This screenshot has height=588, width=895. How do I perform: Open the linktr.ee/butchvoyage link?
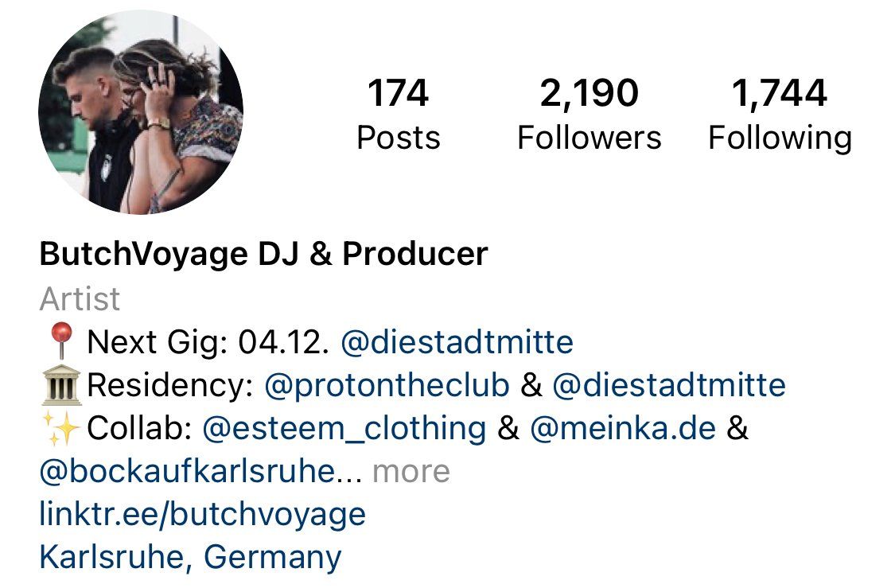[x=202, y=515]
